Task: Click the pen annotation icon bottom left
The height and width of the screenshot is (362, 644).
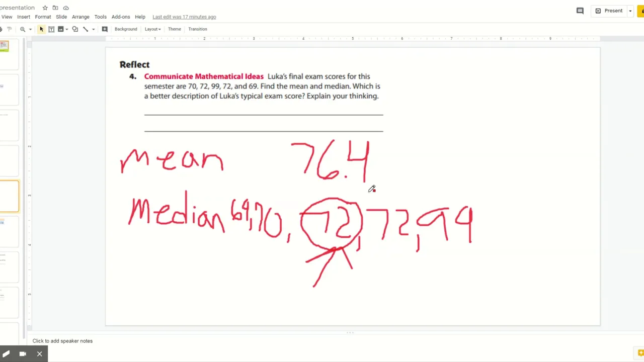Action: (6, 354)
